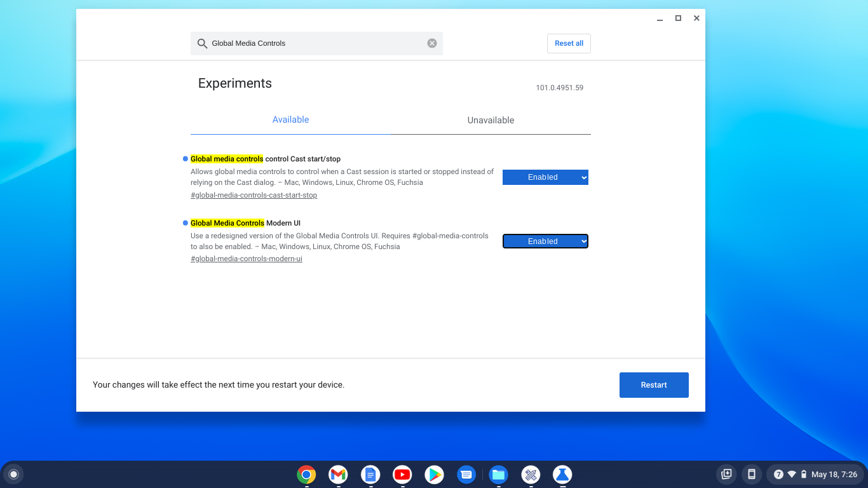The width and height of the screenshot is (868, 488).
Task: Click the Experiments heading
Action: (x=235, y=83)
